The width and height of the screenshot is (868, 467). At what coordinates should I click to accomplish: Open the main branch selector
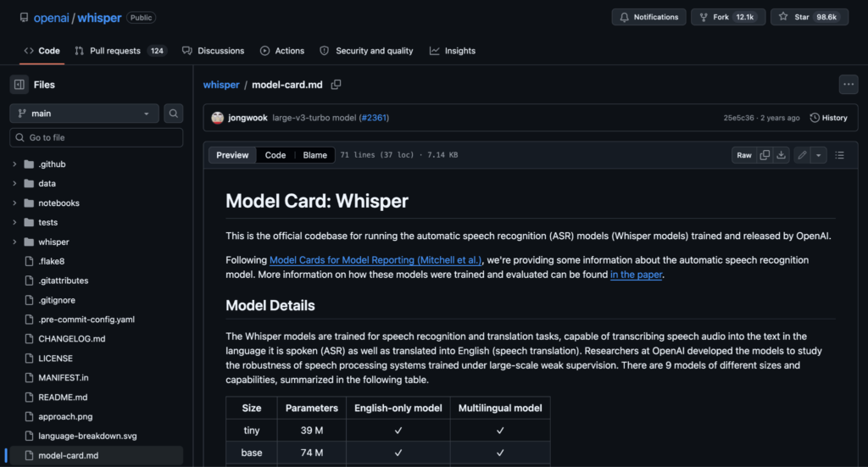84,114
